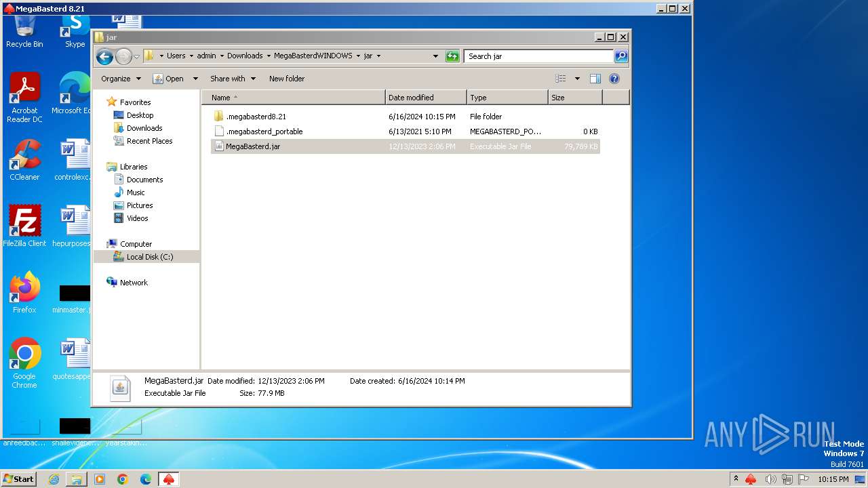Click media player taskbar icon
The width and height of the screenshot is (868, 488).
point(100,479)
